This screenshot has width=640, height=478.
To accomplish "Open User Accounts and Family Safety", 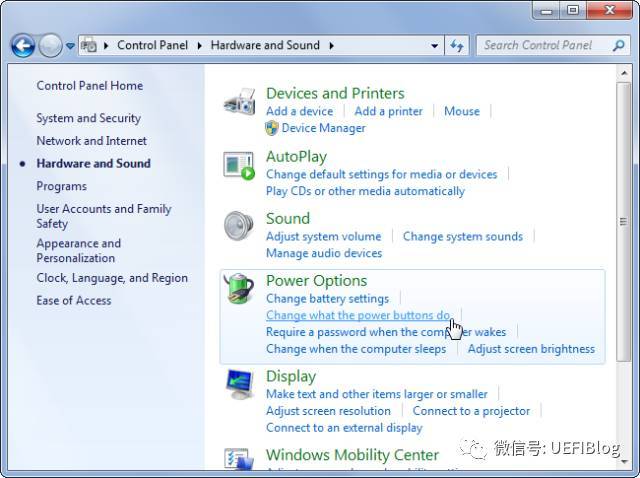I will pyautogui.click(x=104, y=216).
